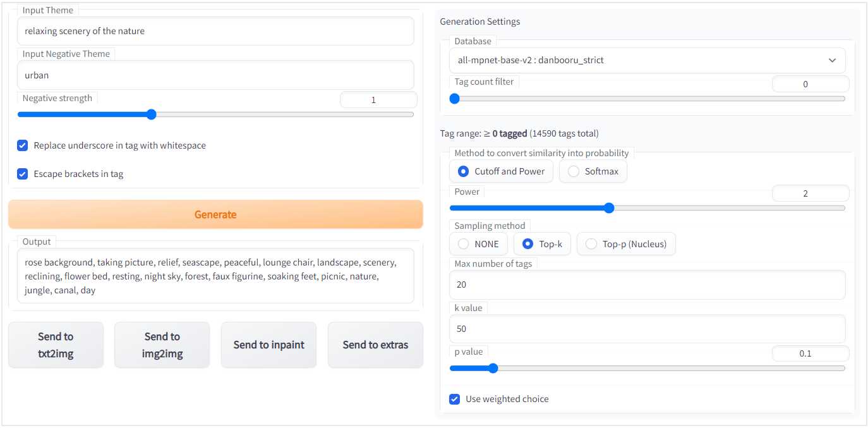Screen dimensions: 868x428
Task: Choose Top-p (Nucleus) sampling
Action: (x=591, y=244)
